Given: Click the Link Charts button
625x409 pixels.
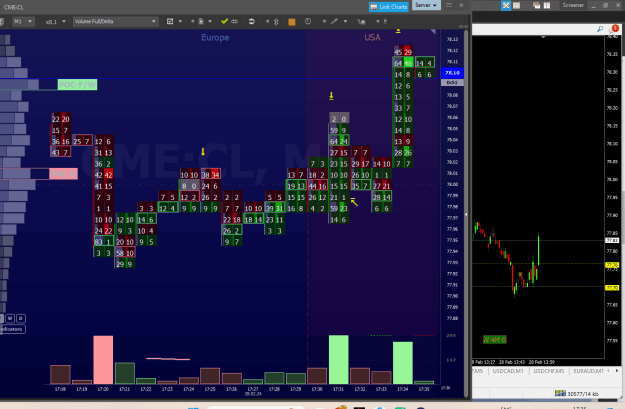Looking at the screenshot, I should tap(389, 7).
